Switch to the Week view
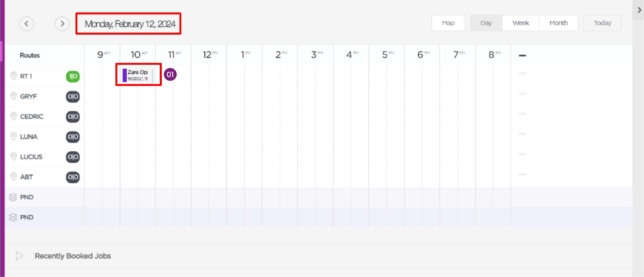The image size is (644, 277). click(x=520, y=23)
